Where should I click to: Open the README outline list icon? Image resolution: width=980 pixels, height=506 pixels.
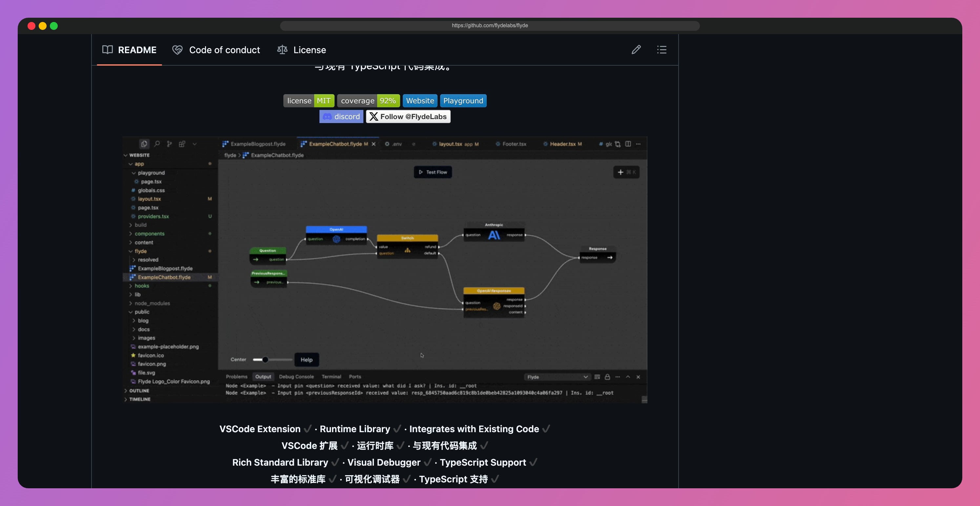[662, 50]
